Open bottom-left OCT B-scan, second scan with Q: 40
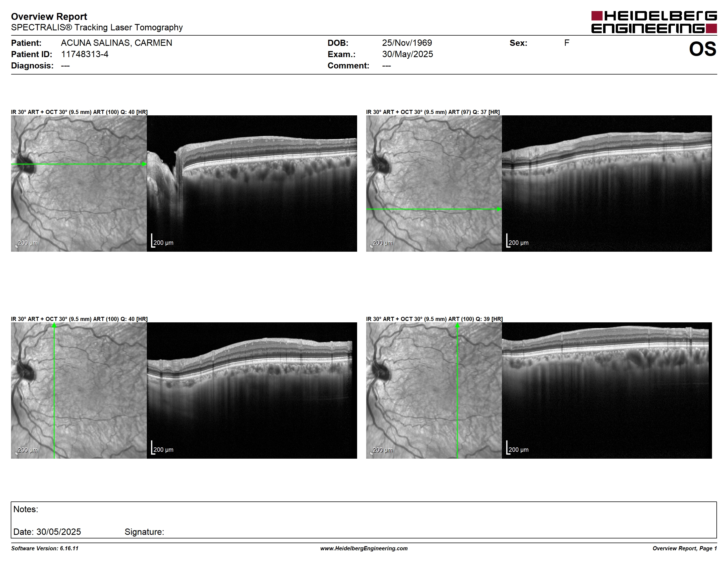728x563 pixels. [252, 390]
